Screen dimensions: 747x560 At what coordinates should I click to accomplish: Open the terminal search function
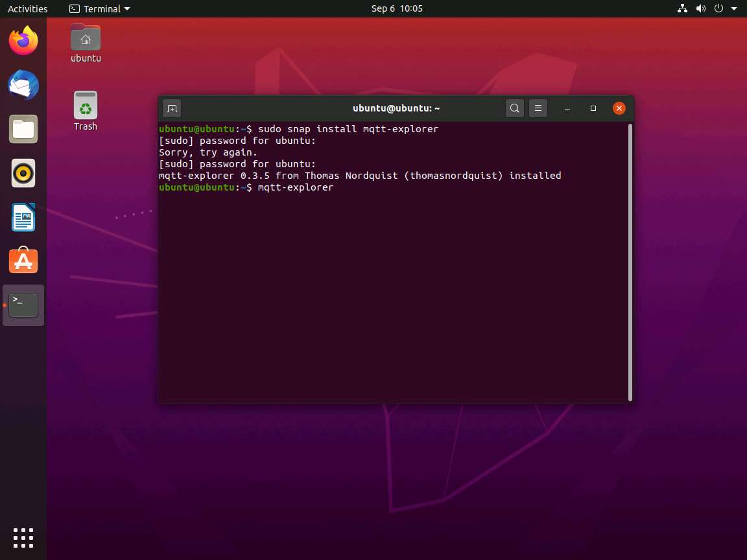click(x=514, y=108)
